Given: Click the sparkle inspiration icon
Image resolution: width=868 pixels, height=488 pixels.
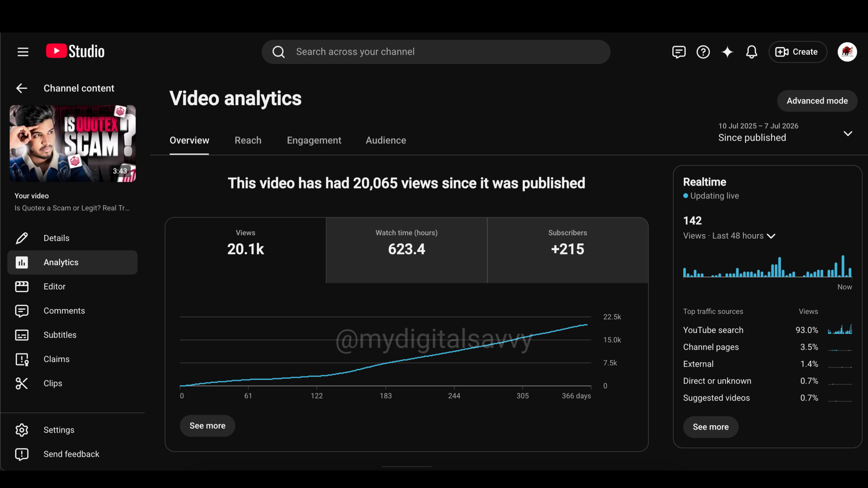Looking at the screenshot, I should [x=727, y=52].
